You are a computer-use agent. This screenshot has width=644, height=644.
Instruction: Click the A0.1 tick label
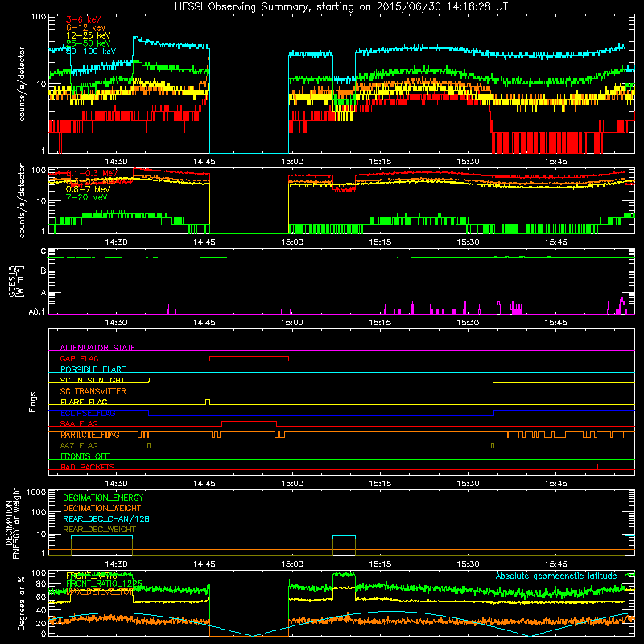[x=37, y=312]
